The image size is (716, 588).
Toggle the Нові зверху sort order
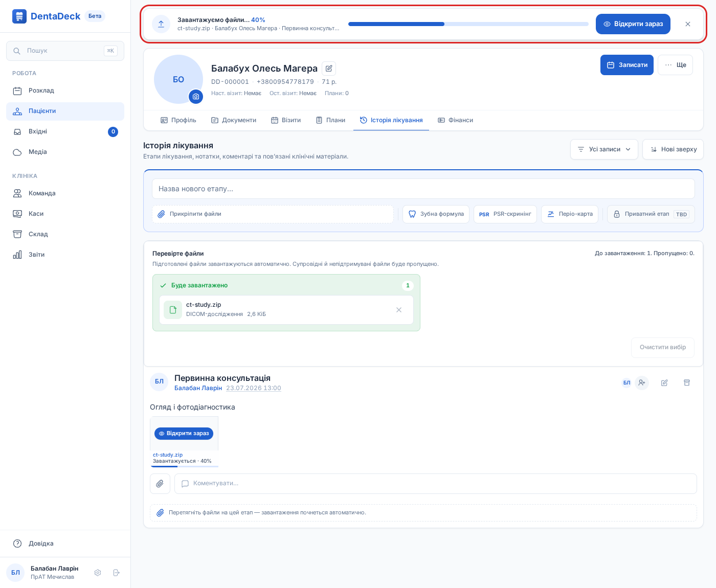673,149
